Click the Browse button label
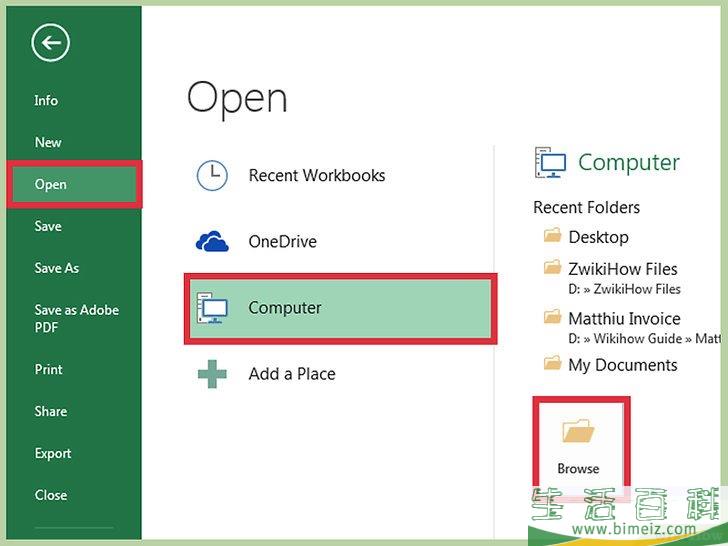 pyautogui.click(x=578, y=468)
